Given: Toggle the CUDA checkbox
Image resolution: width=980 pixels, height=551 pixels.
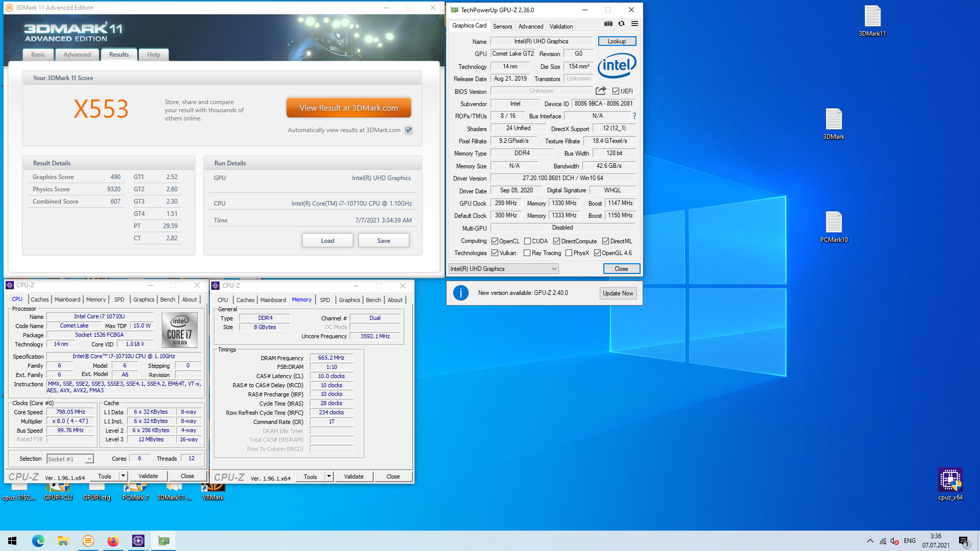Looking at the screenshot, I should (527, 241).
